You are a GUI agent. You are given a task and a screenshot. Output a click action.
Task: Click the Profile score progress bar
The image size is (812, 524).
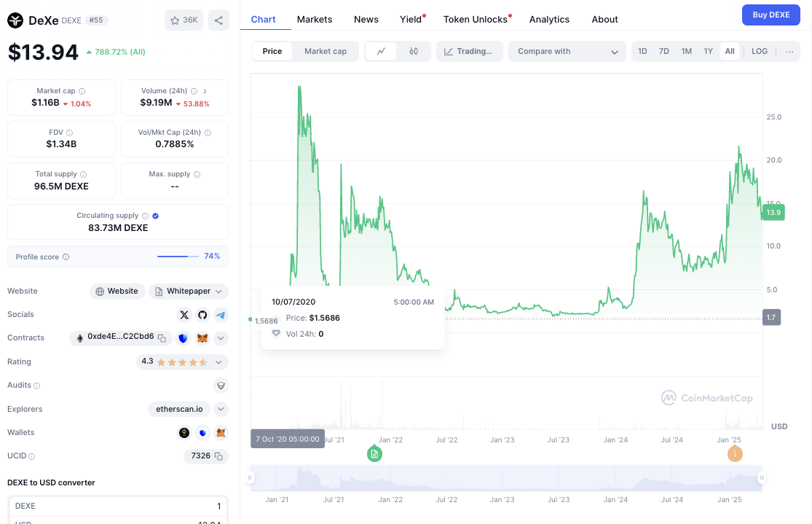click(178, 257)
